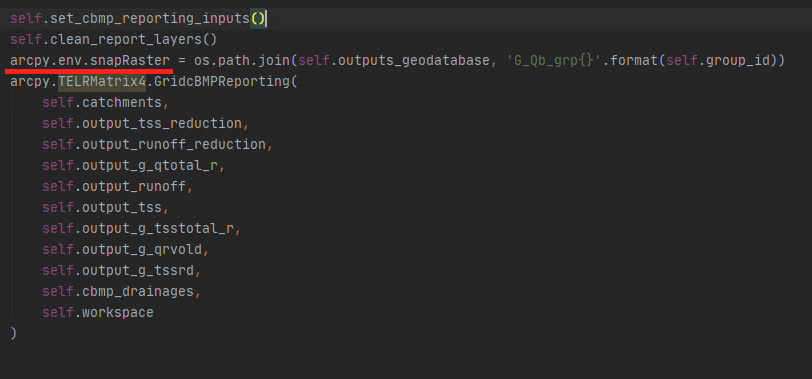
Task: Click the set_cbmp_reporting_inputs method call
Action: (138, 19)
